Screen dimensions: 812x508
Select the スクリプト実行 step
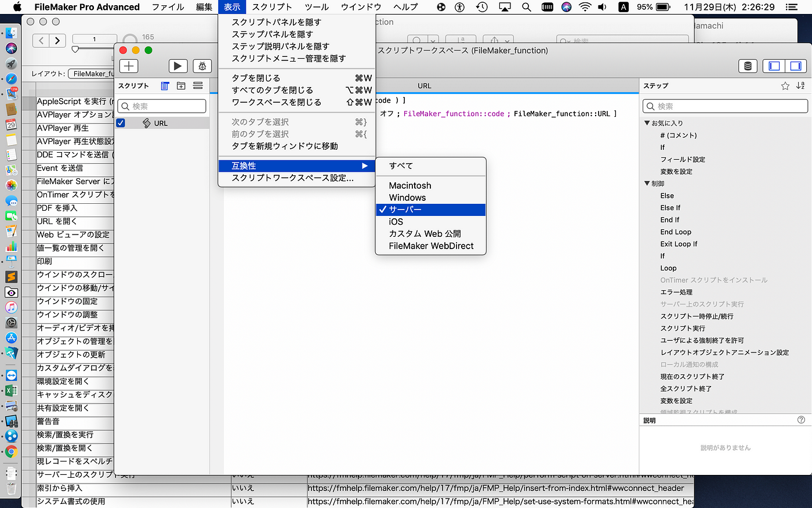(x=683, y=328)
